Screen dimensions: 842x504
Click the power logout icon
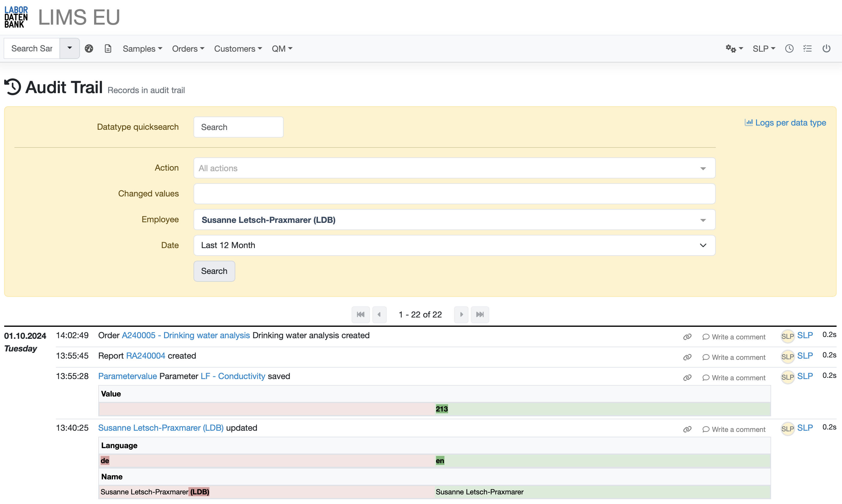tap(826, 49)
